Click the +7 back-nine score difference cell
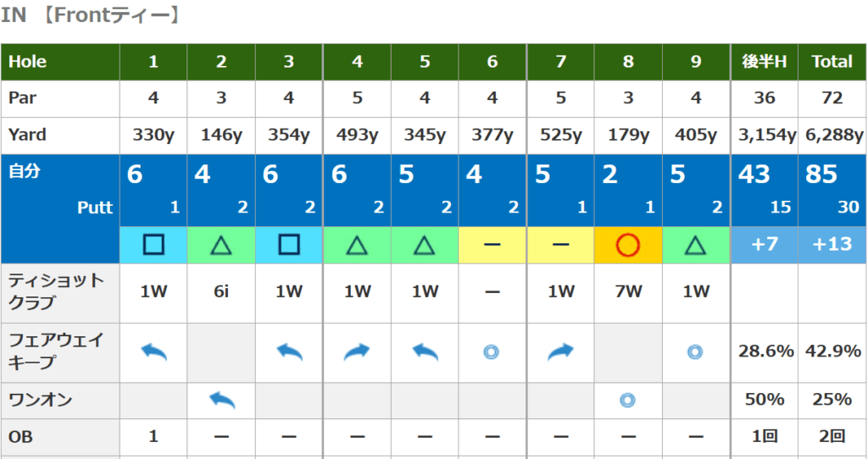 (765, 245)
